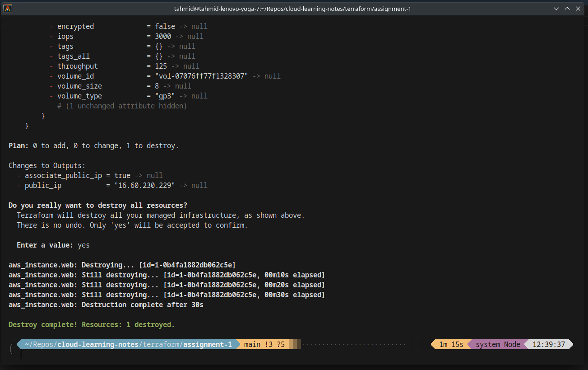Click the '(1 unchanged attribute hidden)' comment
This screenshot has height=370, width=588.
[122, 106]
